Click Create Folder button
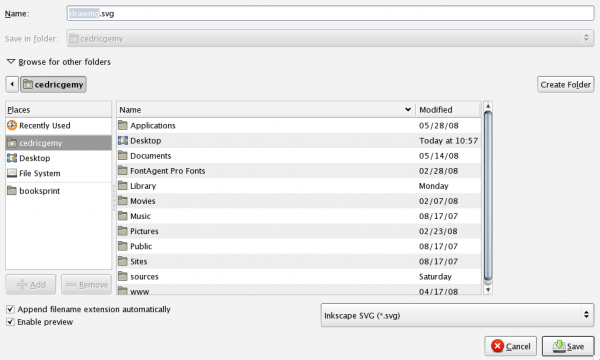This screenshot has width=600, height=360. [566, 85]
